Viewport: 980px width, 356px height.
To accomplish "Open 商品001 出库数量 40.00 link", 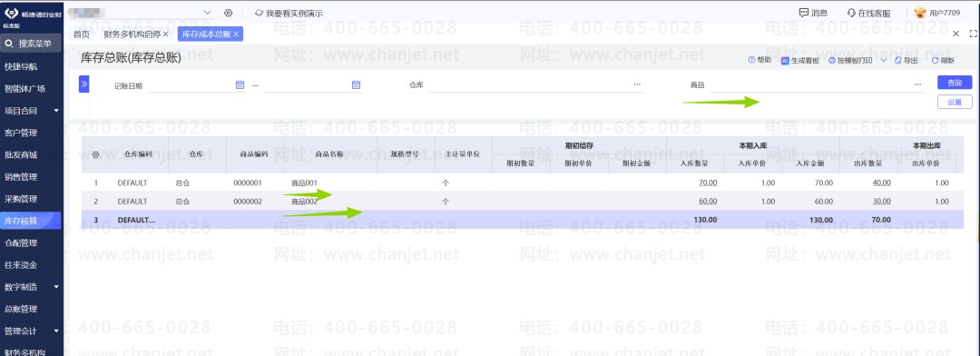I will tap(881, 183).
